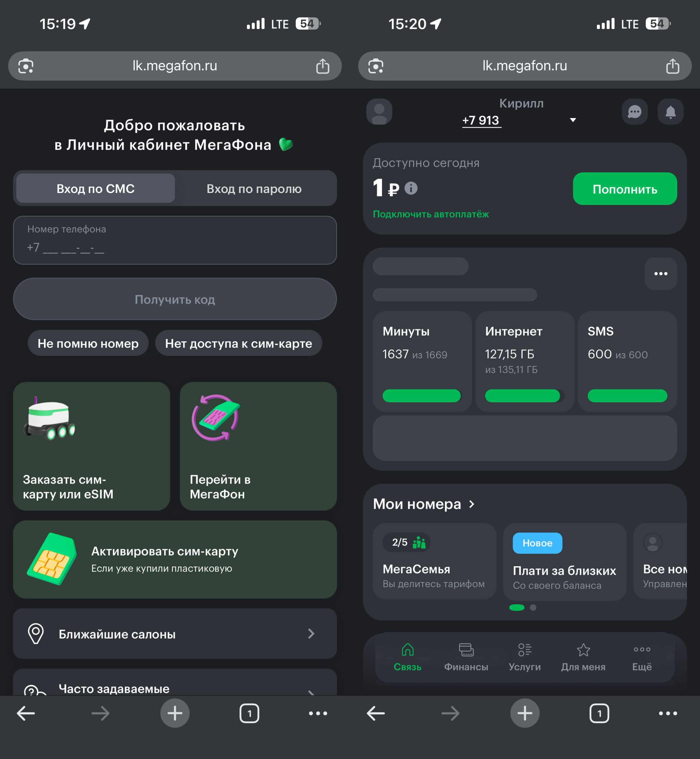Open Ещё tab in bottom navigation

tap(642, 657)
